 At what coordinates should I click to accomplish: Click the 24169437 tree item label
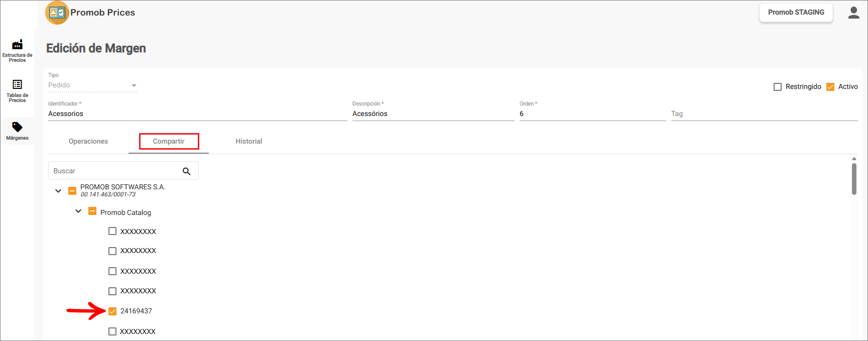coord(136,311)
